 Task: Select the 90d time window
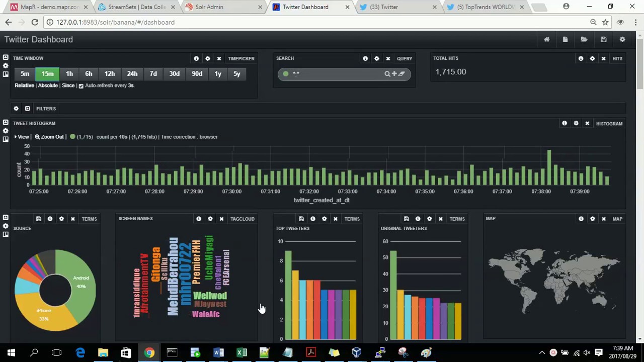(197, 74)
